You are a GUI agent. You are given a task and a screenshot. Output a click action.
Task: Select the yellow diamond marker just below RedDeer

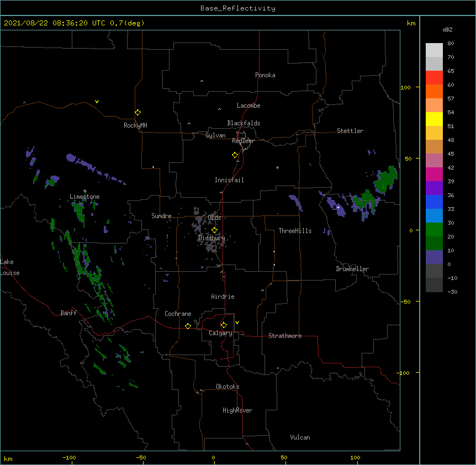pyautogui.click(x=235, y=155)
